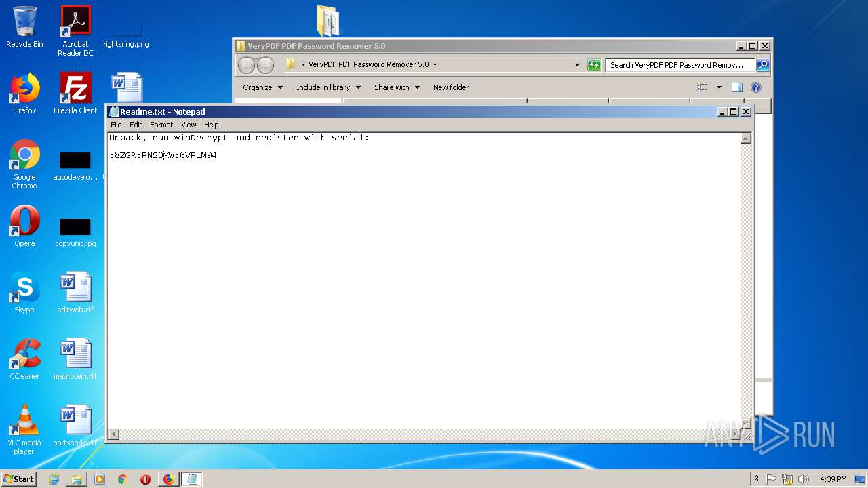
Task: Click the serial text 58ZGR5FNS0XW56VPLM94
Action: tap(163, 155)
